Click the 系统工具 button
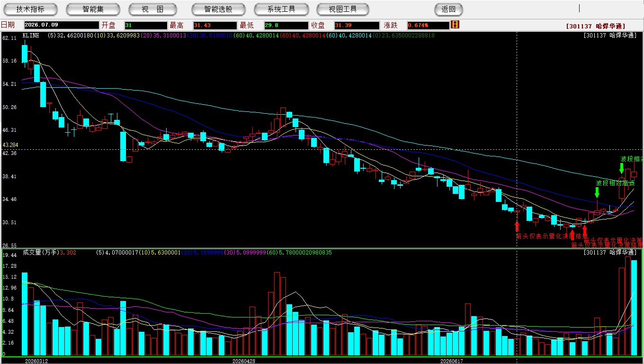Viewport: 644px width, 364px height. click(x=281, y=9)
